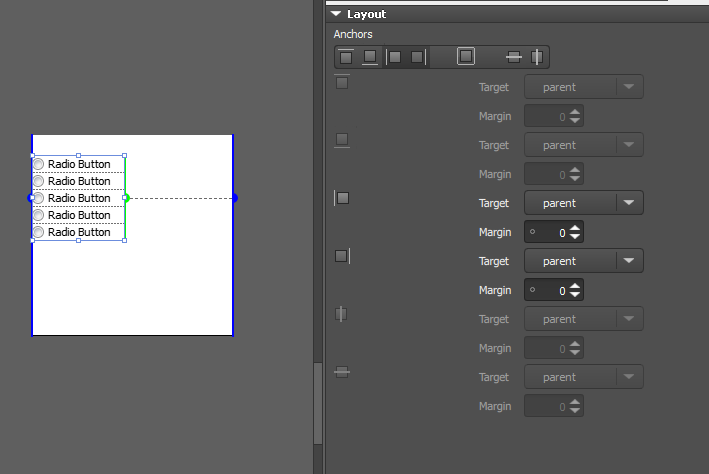Image resolution: width=709 pixels, height=474 pixels.
Task: Toggle bottom anchor in Anchors button bar
Action: point(370,57)
